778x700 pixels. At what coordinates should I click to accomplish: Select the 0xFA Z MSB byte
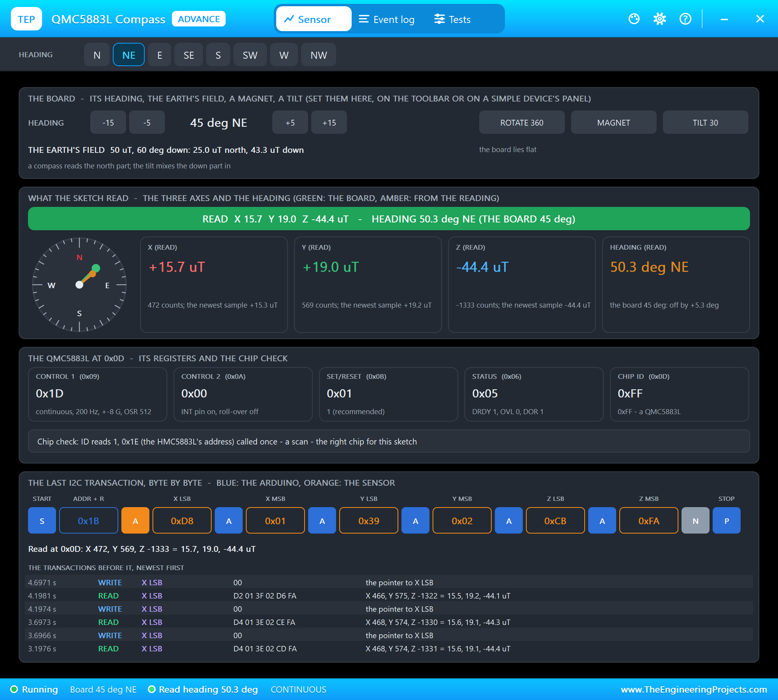(649, 521)
